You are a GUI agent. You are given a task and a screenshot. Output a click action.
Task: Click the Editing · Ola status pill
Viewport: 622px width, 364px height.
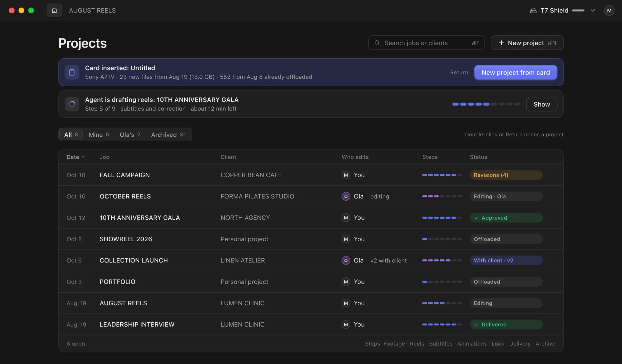coord(506,196)
